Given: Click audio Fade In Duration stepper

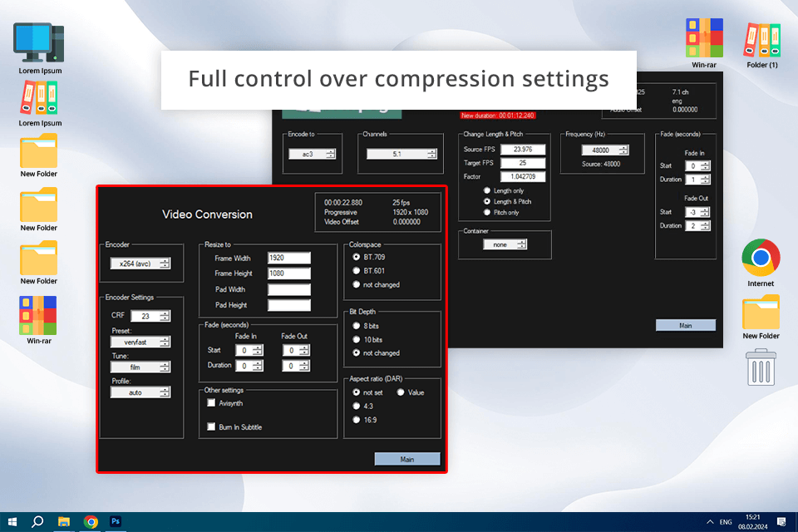Looking at the screenshot, I should tap(697, 180).
